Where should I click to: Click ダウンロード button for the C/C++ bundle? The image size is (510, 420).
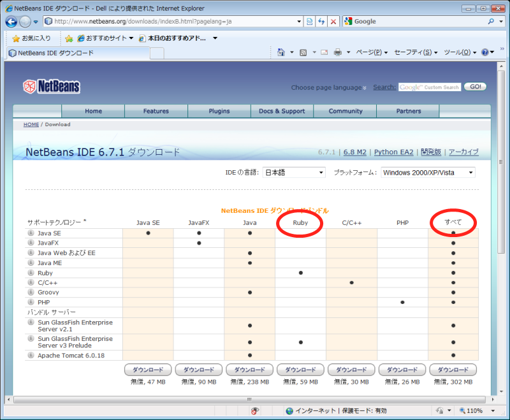coord(351,370)
